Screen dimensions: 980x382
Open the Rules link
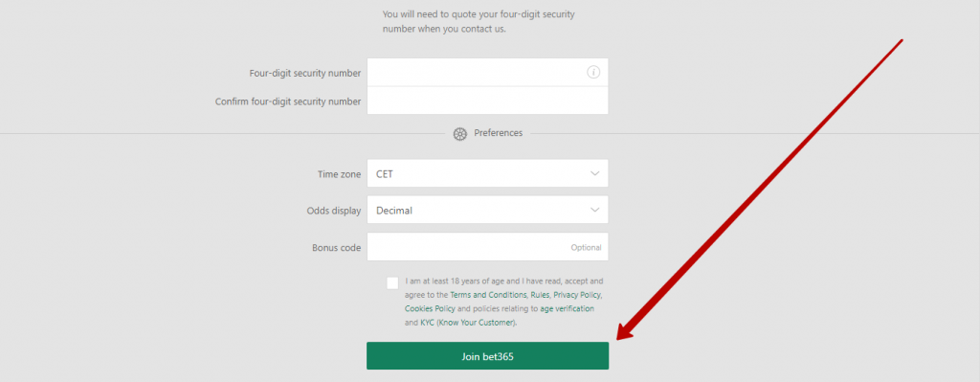[540, 295]
